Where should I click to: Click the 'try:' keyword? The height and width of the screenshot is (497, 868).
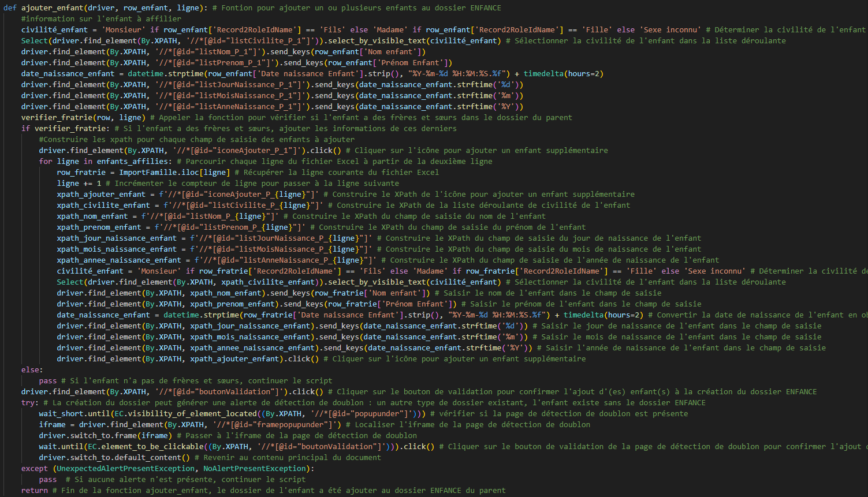point(30,403)
